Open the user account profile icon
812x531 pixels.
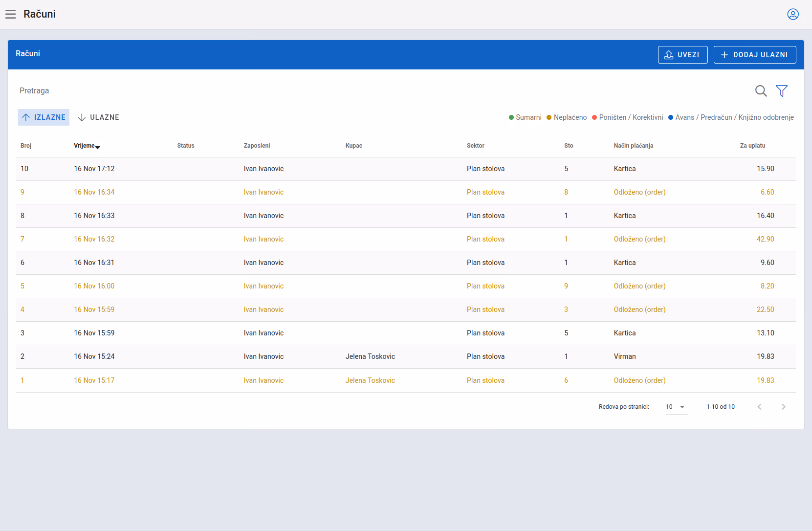(x=793, y=14)
